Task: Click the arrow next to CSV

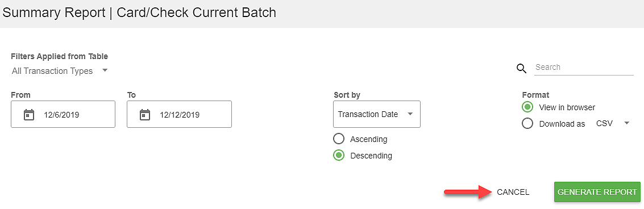Action: coord(626,123)
